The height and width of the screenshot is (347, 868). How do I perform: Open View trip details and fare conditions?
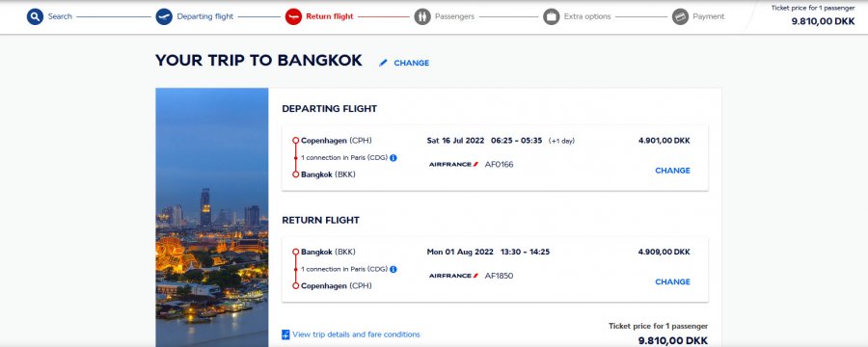click(356, 334)
